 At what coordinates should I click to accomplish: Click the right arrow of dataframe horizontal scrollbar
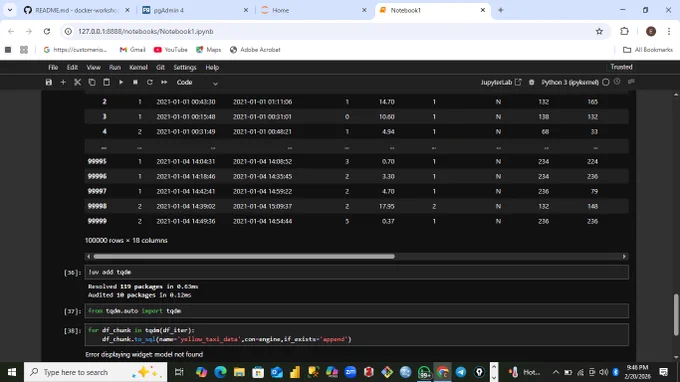click(x=624, y=256)
